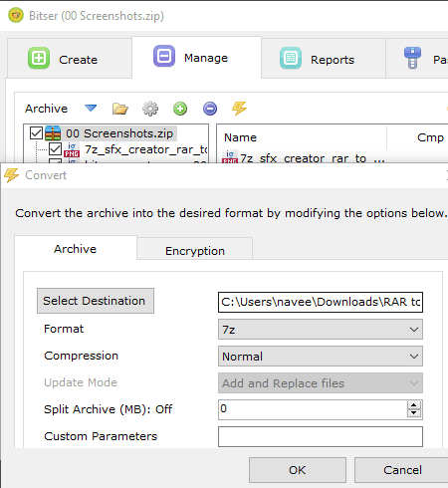
Task: Click the Convert dialog lightning icon
Action: [12, 175]
